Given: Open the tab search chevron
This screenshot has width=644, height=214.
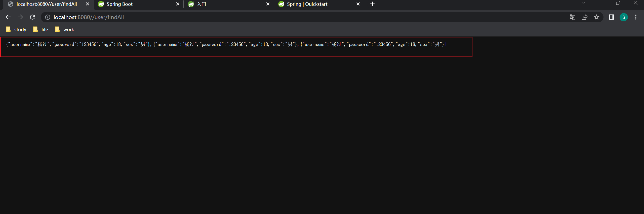Looking at the screenshot, I should pyautogui.click(x=583, y=3).
